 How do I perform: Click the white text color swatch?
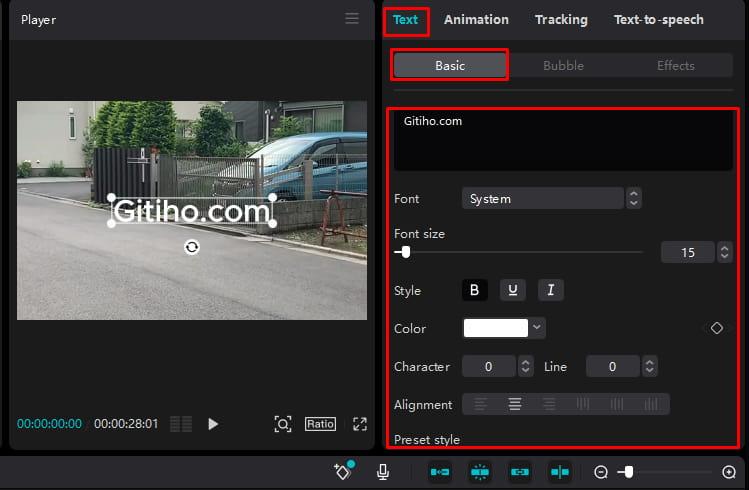coord(495,328)
